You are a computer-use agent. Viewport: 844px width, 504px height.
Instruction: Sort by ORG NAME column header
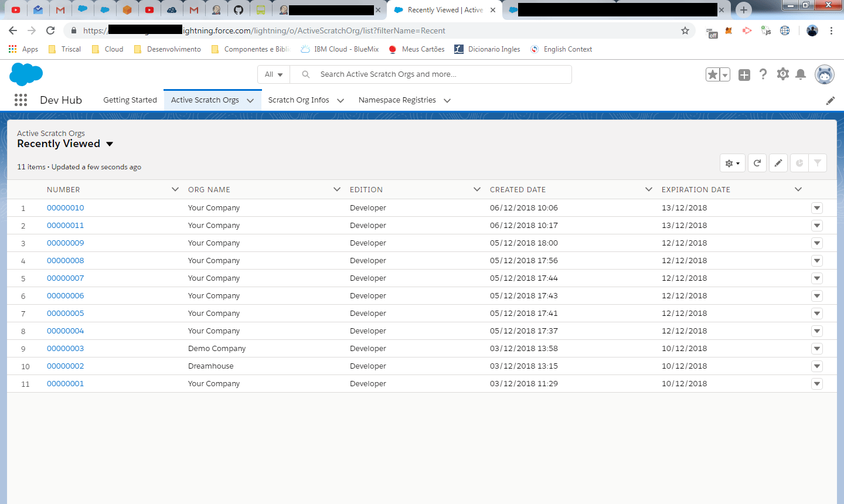click(x=209, y=189)
